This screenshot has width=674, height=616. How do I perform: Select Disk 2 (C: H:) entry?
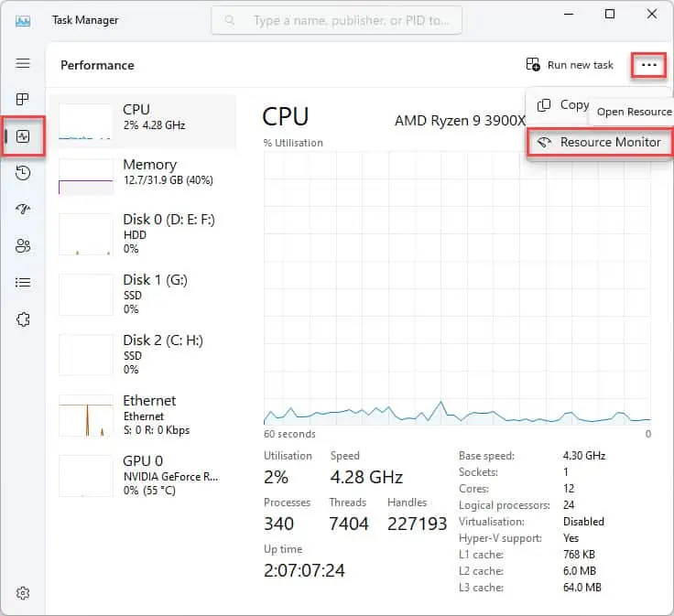143,355
